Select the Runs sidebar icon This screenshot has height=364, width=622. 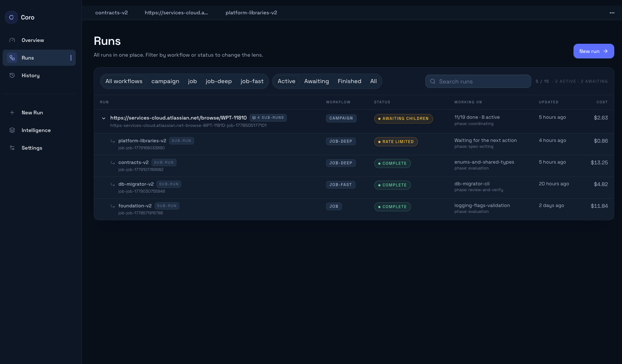point(12,58)
